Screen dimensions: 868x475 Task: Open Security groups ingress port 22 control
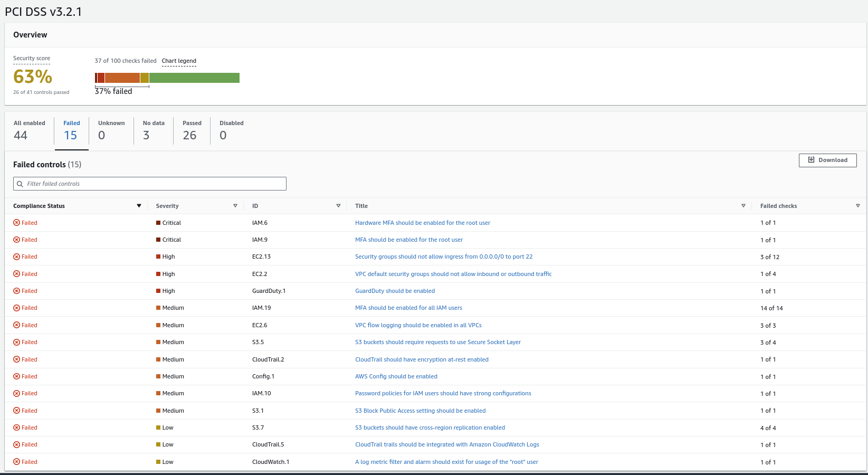[444, 256]
